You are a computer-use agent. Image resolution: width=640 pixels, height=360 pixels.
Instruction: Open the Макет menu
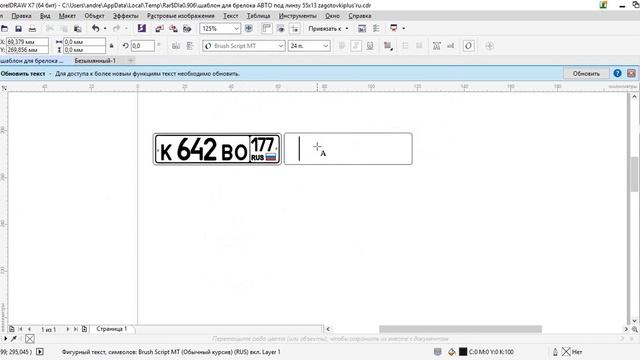pos(67,16)
